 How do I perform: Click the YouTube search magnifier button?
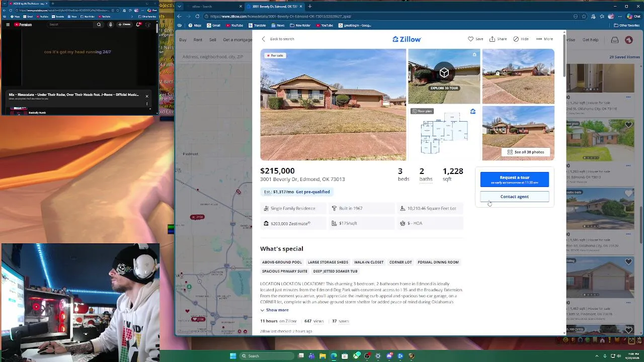99,24
